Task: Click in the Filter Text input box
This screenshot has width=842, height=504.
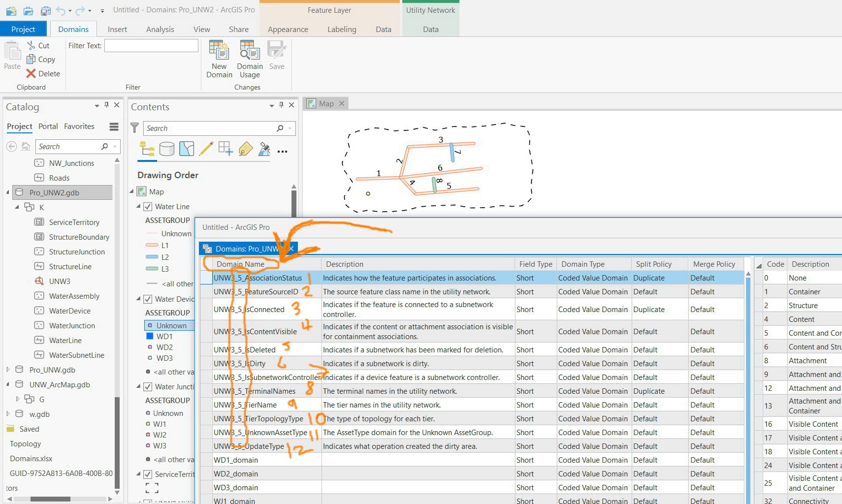Action: click(x=151, y=46)
